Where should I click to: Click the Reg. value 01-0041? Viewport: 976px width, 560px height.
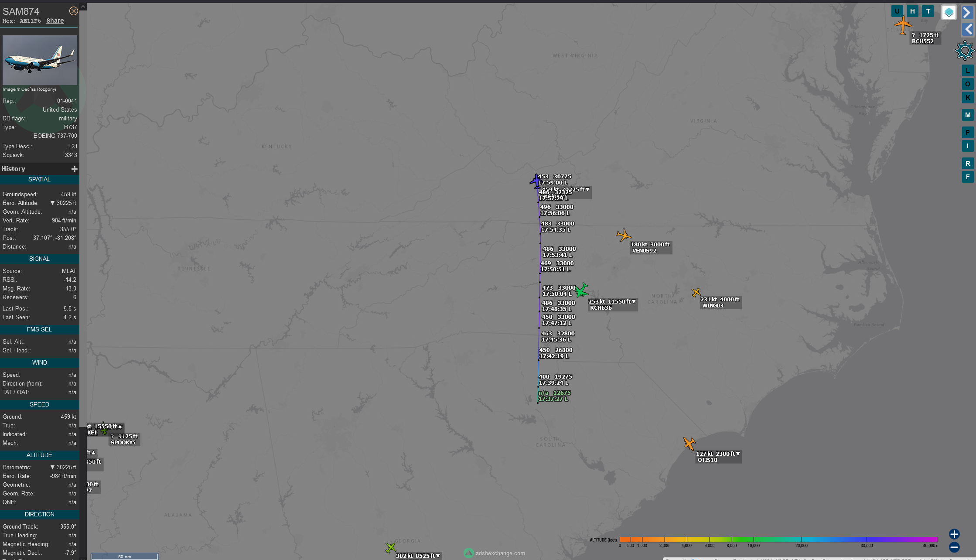point(67,101)
